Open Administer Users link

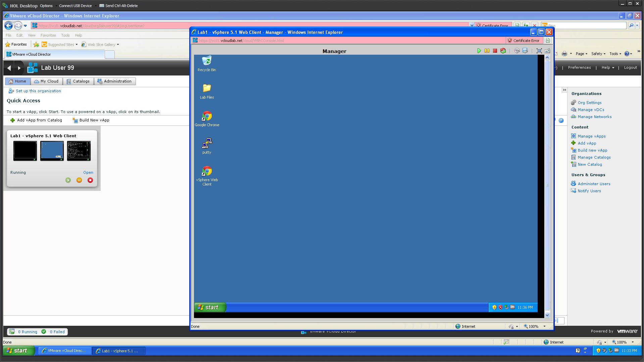point(594,184)
